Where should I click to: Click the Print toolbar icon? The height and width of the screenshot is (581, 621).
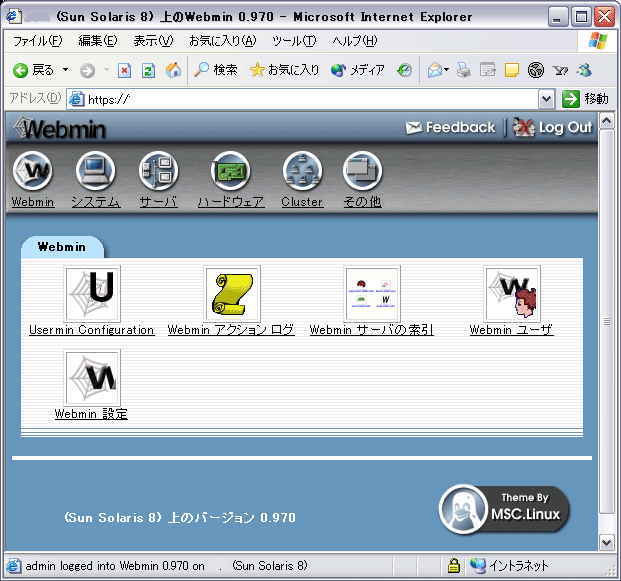(x=463, y=70)
